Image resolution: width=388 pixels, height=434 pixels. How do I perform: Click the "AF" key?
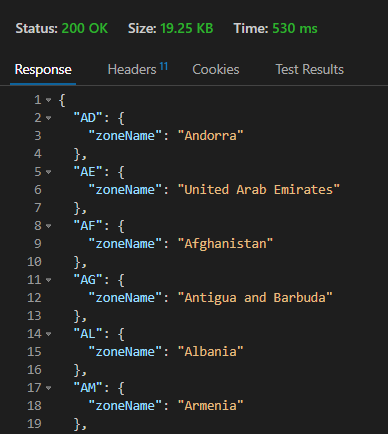(x=88, y=226)
